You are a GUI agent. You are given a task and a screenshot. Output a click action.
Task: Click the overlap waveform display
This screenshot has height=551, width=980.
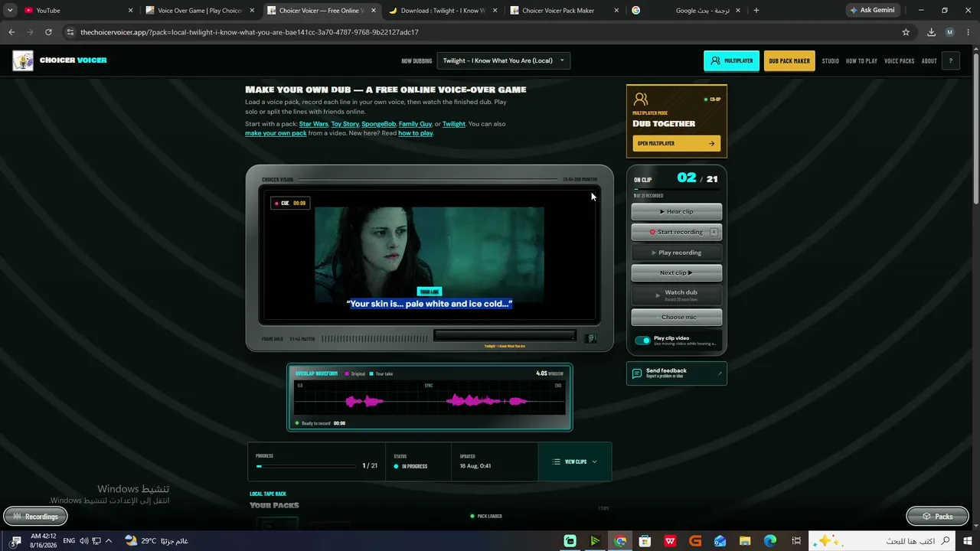click(430, 397)
